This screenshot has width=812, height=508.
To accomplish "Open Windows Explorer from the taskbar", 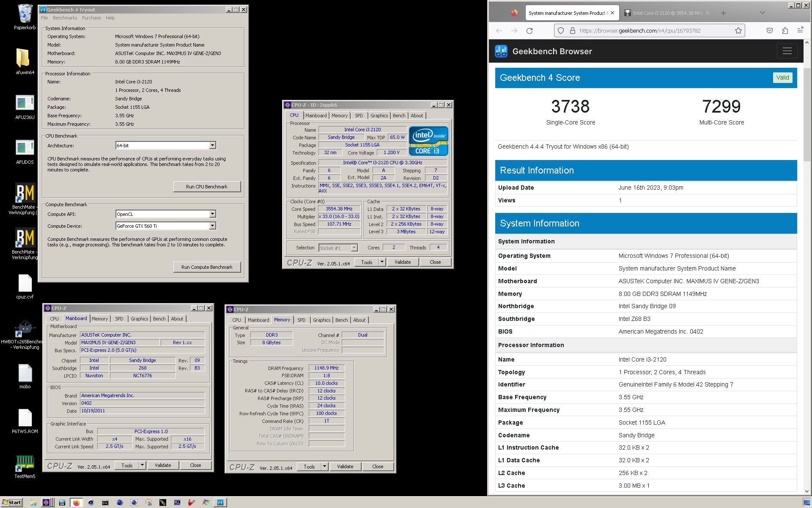I will pyautogui.click(x=33, y=502).
